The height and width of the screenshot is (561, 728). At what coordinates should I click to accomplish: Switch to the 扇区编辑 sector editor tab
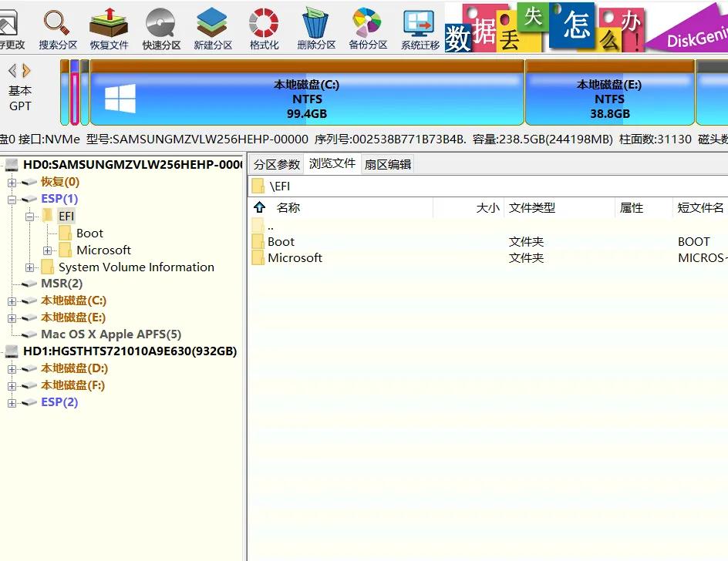(x=388, y=163)
